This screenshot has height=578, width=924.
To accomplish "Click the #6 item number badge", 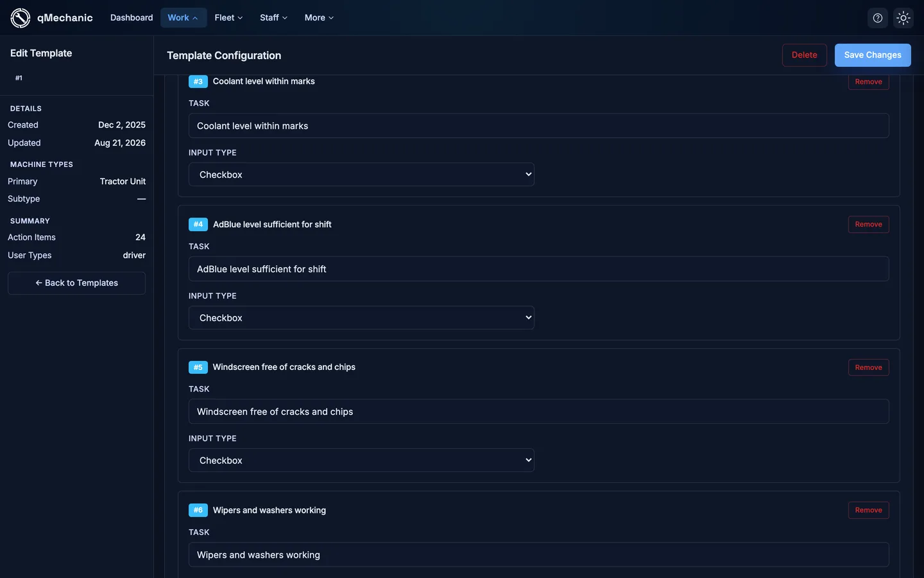I will coord(198,510).
